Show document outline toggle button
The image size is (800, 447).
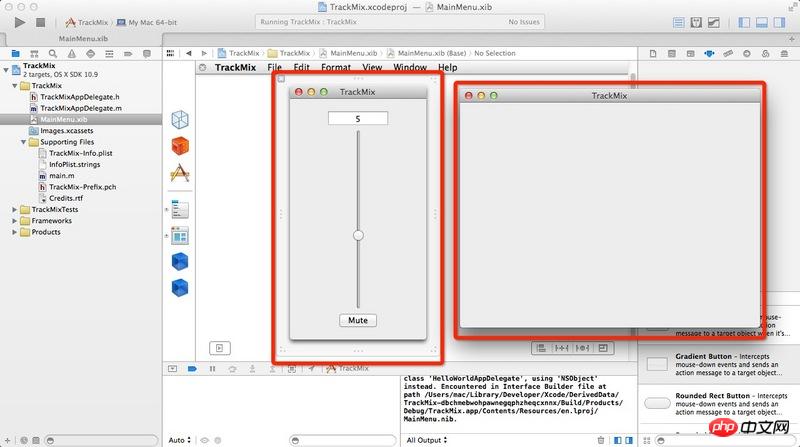(220, 348)
